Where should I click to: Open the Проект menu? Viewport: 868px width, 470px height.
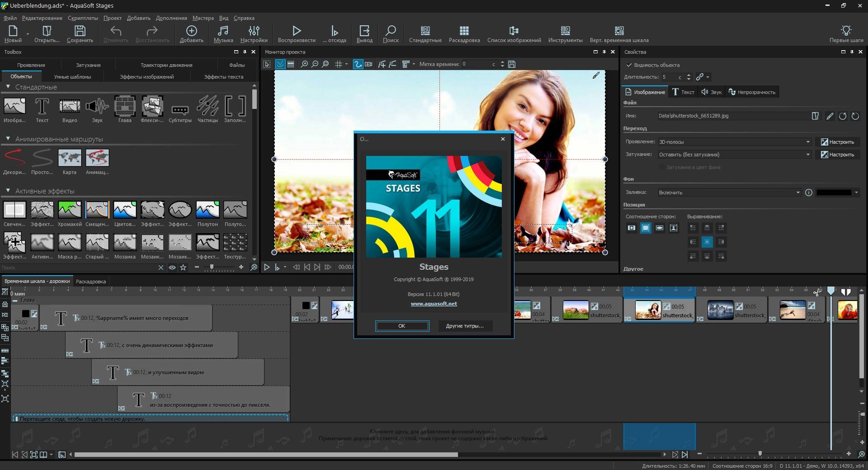tap(112, 18)
